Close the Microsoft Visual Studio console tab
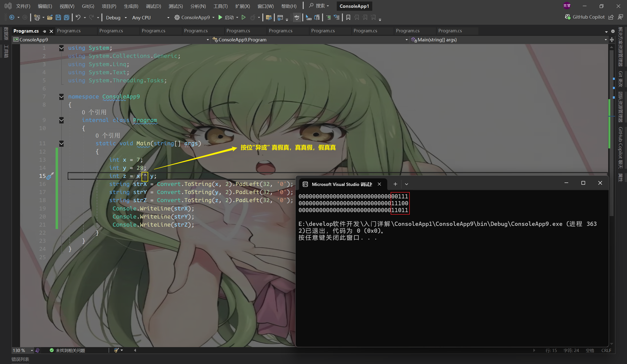 coord(379,184)
